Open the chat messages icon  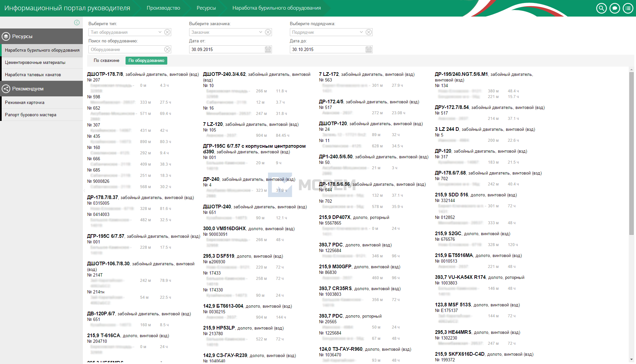coord(614,8)
